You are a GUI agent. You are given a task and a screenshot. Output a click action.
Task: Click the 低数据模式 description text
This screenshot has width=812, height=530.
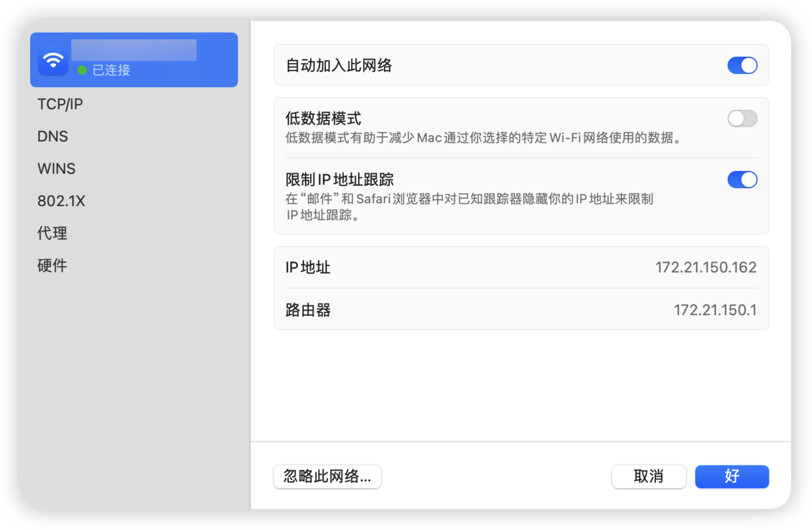(x=483, y=138)
